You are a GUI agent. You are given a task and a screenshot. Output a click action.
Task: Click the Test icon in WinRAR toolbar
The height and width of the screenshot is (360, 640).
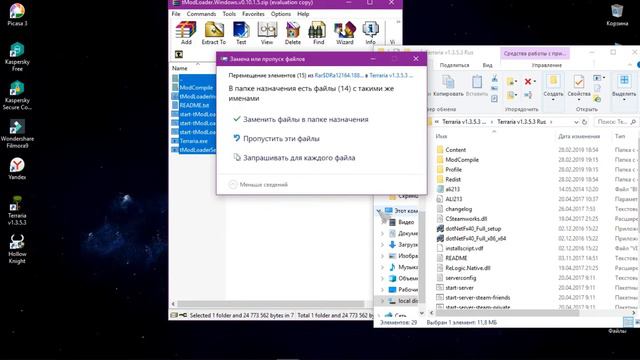241,33
